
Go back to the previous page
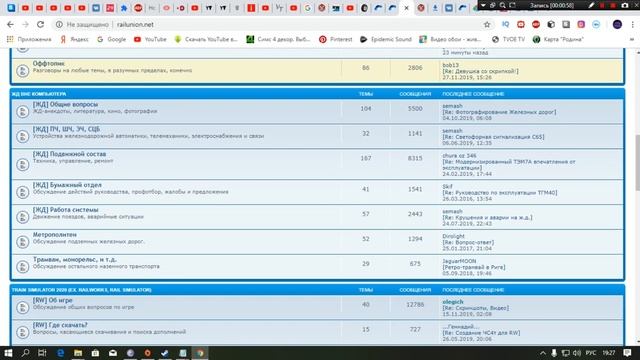(x=10, y=24)
